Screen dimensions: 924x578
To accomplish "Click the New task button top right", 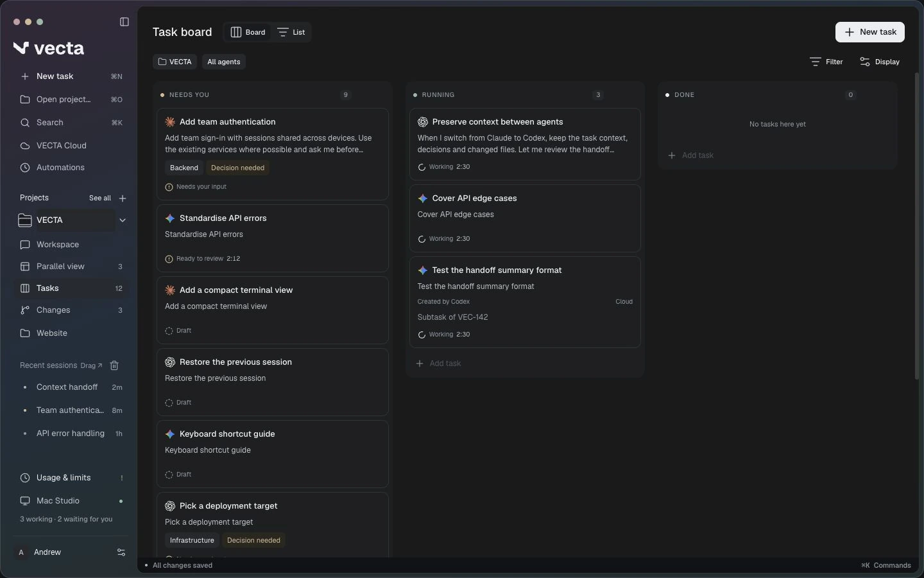I will point(870,32).
